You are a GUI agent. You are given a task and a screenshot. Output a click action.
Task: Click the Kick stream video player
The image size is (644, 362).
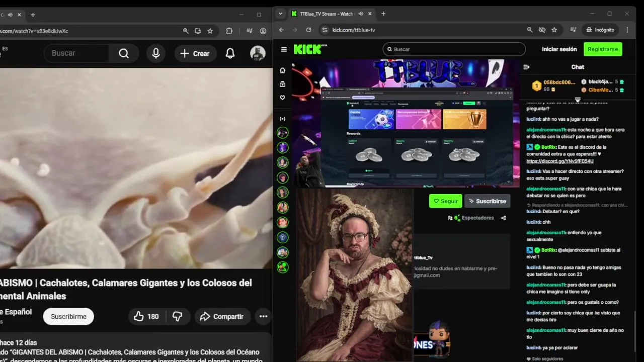(406, 123)
